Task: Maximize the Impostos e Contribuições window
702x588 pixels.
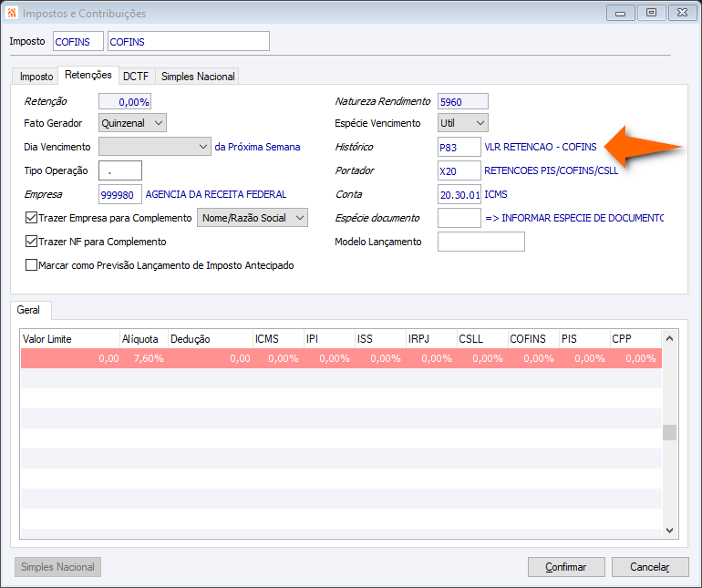Action: click(x=652, y=13)
